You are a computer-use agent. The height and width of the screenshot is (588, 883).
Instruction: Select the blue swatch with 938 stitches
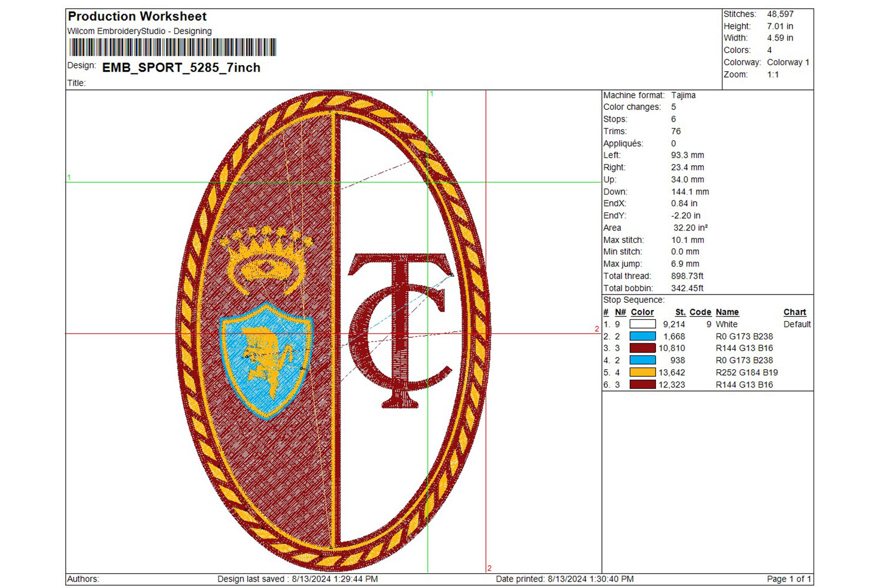(642, 360)
